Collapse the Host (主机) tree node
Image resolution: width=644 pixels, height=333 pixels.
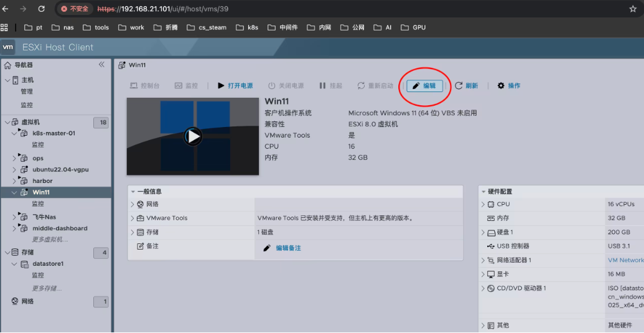pos(7,80)
